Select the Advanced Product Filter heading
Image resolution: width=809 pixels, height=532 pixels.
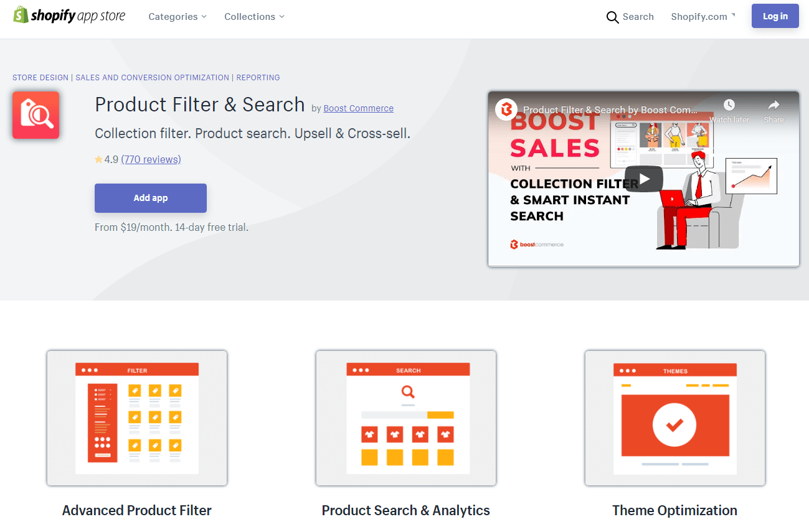[x=137, y=510]
